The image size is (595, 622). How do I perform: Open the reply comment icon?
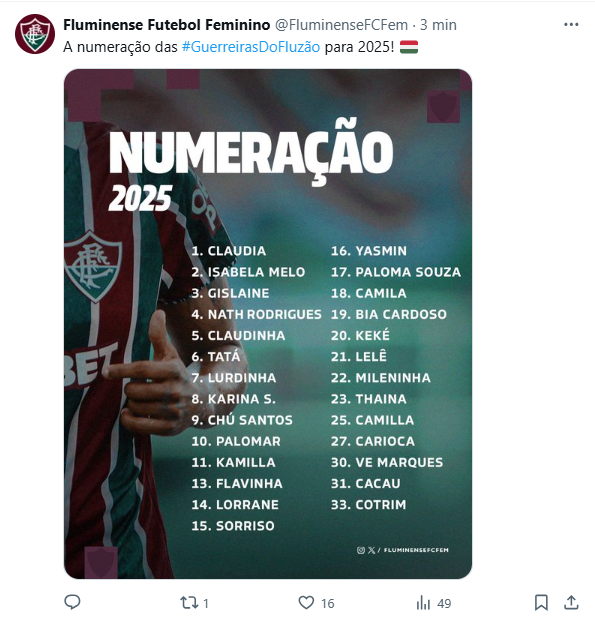(x=72, y=602)
